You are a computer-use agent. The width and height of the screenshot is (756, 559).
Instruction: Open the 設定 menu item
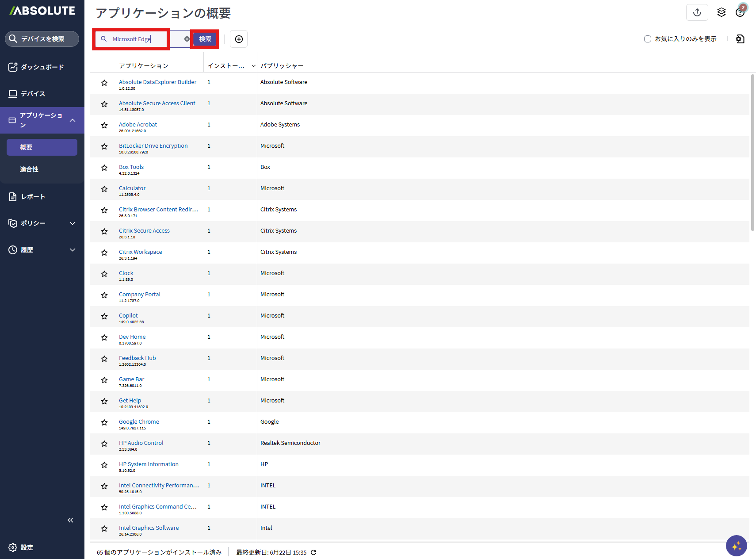tap(42, 548)
